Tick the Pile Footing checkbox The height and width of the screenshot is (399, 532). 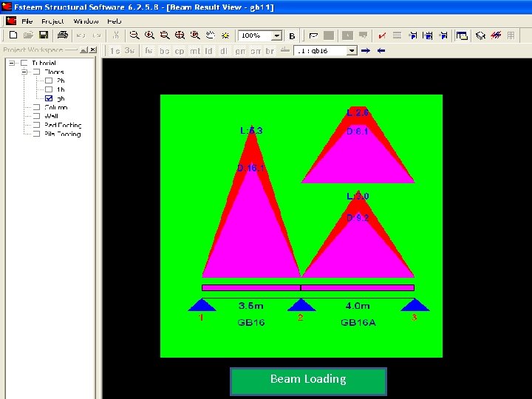(x=36, y=134)
